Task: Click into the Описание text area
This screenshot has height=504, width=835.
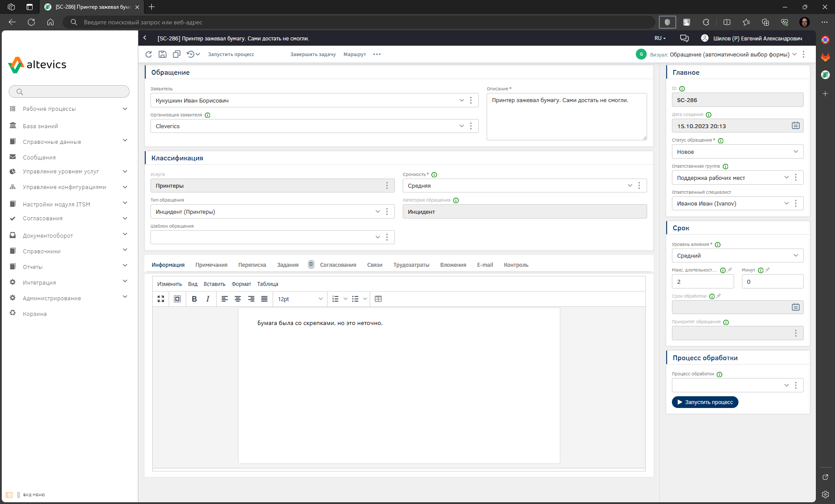Action: pos(567,116)
